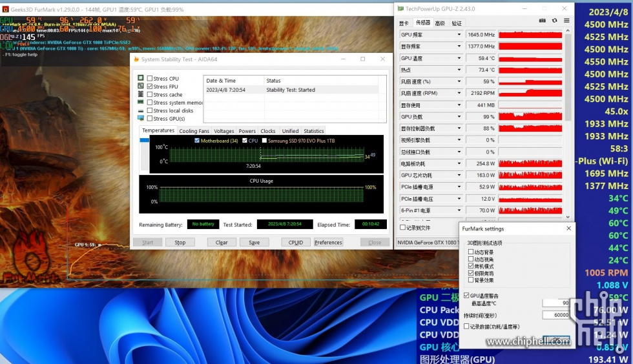Screen dimensions: 633x364
Task: Close the FurMark settings dialog
Action: 569,228
